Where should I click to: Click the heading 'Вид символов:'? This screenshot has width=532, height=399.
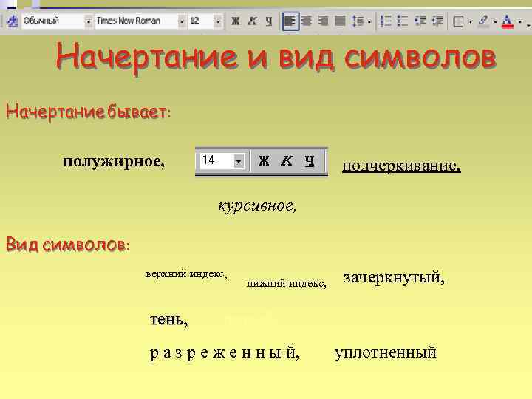(68, 245)
